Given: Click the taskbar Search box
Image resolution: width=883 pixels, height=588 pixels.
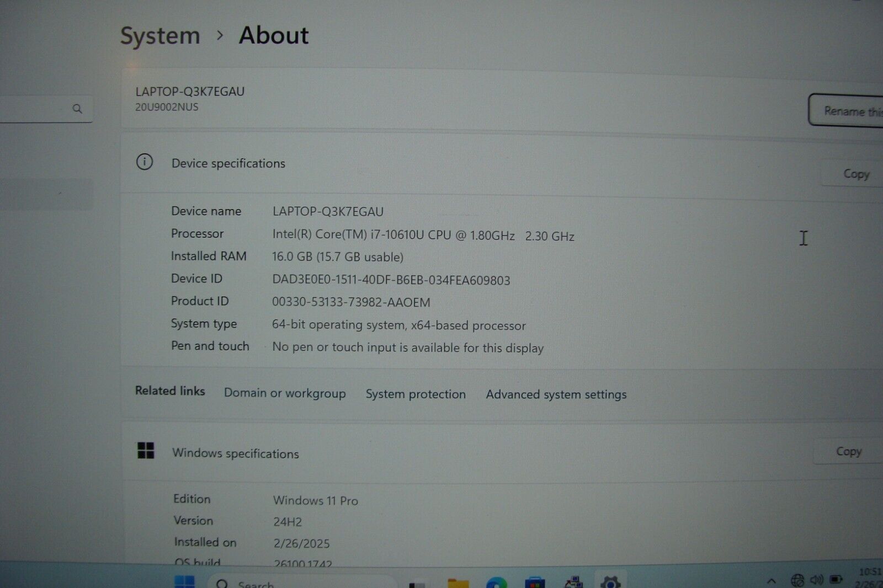Looking at the screenshot, I should click(x=302, y=582).
